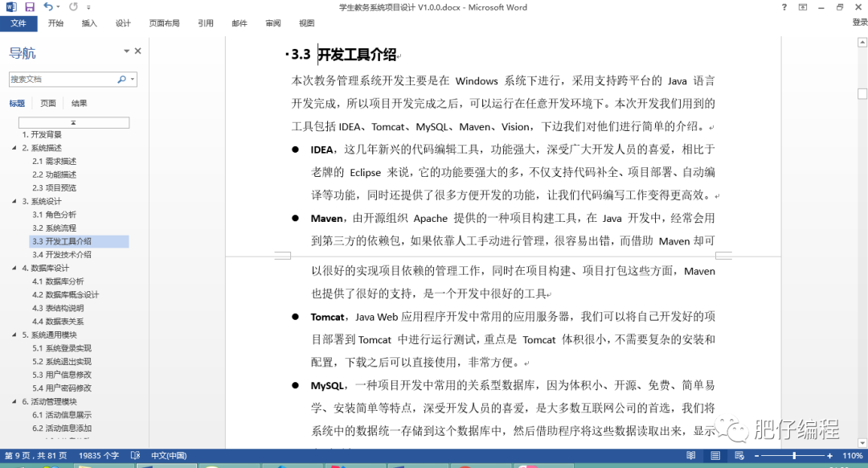868x468 pixels.
Task: Click the 搜索文档 search field
Action: (x=61, y=79)
